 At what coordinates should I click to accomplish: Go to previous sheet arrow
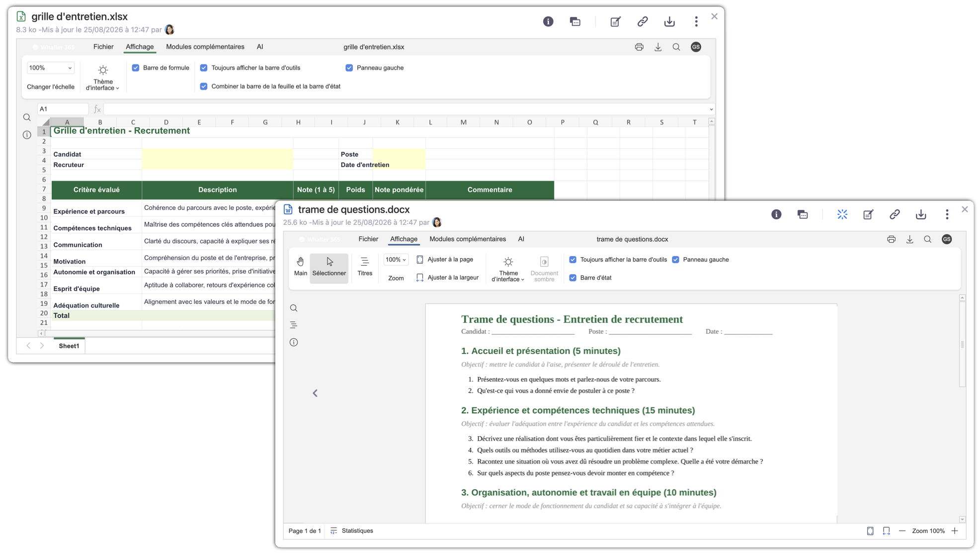tap(28, 346)
